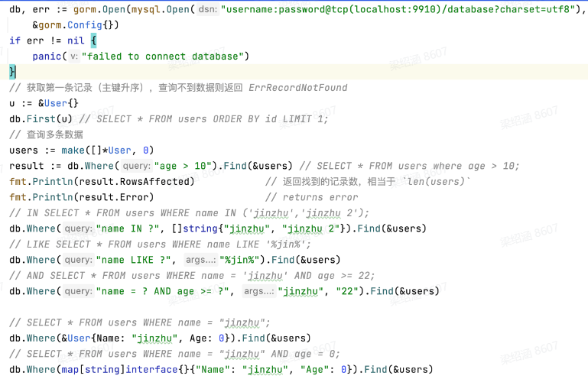Click the map[string]interface{} expression

coord(125,370)
